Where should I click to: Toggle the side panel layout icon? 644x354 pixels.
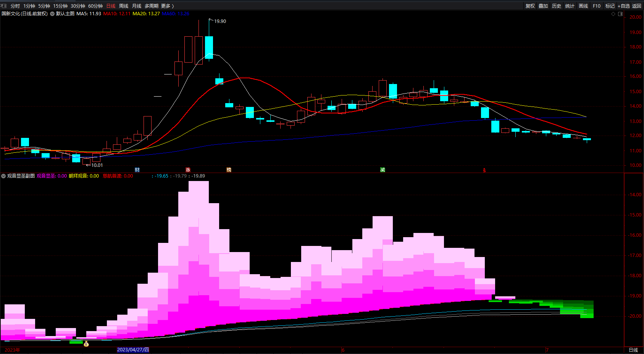pyautogui.click(x=620, y=14)
